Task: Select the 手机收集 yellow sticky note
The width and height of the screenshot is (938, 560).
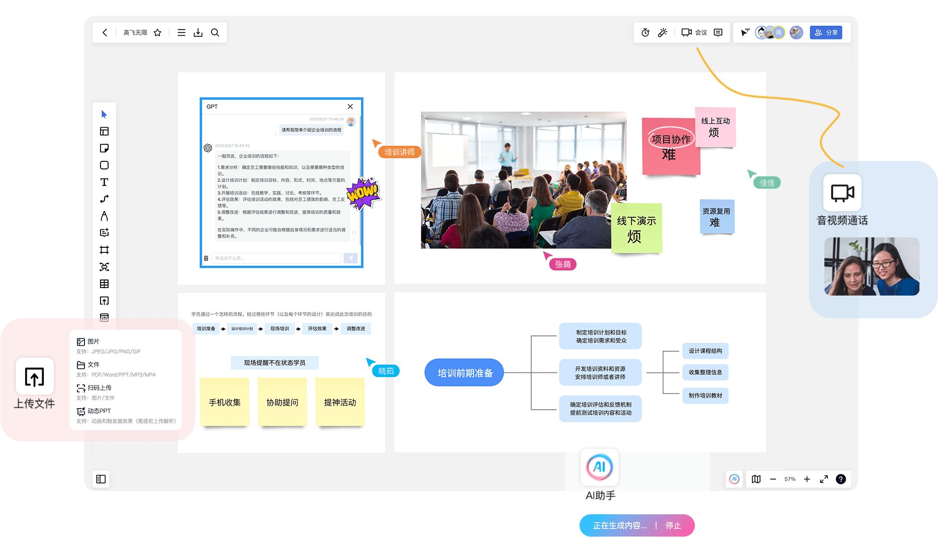Action: click(225, 402)
